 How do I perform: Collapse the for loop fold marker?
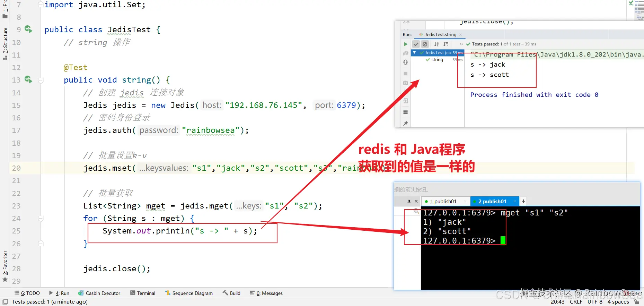click(41, 219)
